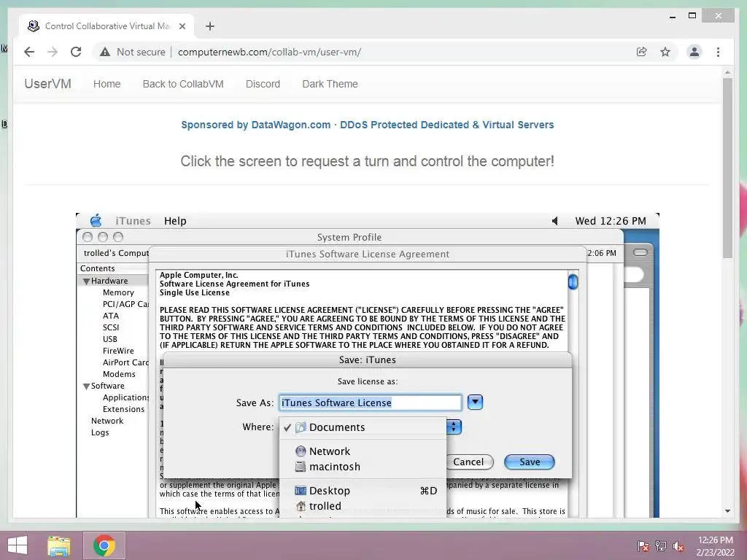Select Modems in Hardware list
Screen dimensions: 747x560
pos(119,374)
